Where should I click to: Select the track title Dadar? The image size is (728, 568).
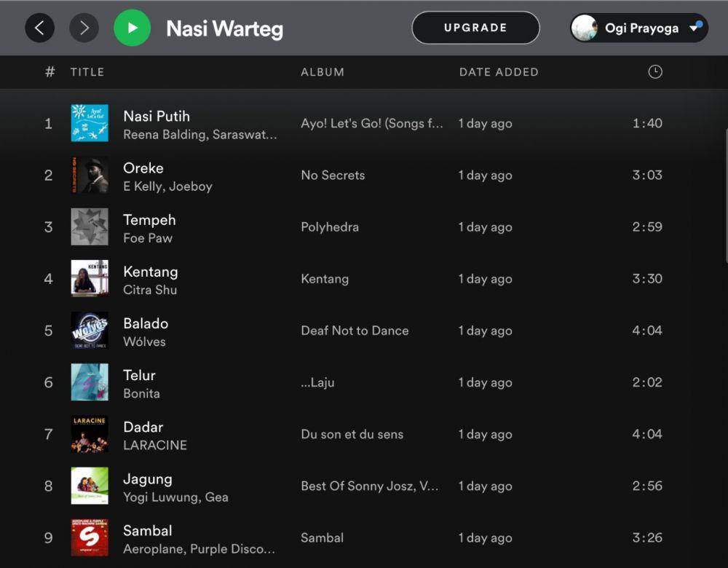tap(143, 427)
